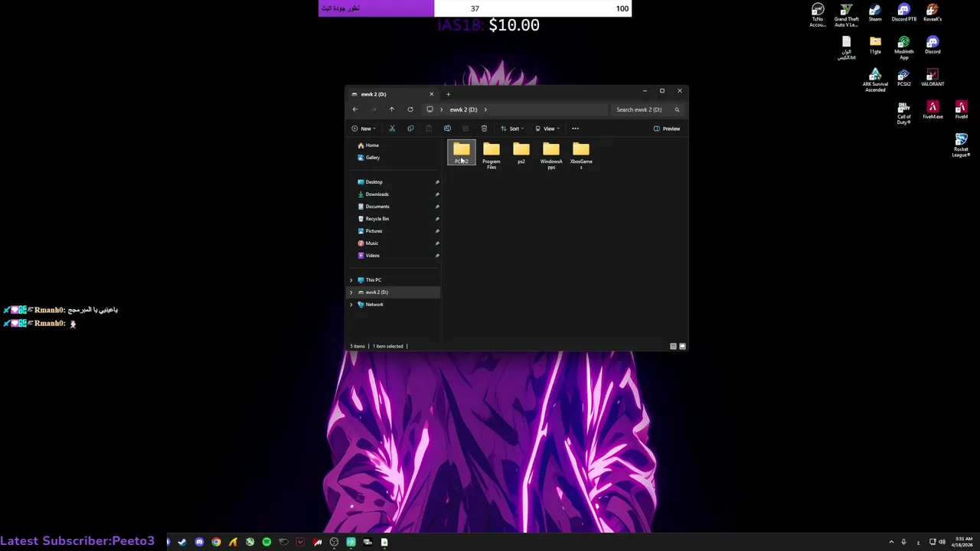Screen dimensions: 980x551
Task: Select the Program Files folder
Action: click(x=492, y=155)
